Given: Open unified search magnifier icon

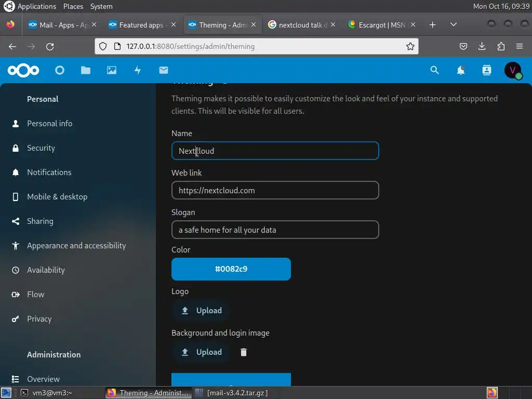Looking at the screenshot, I should tap(435, 70).
